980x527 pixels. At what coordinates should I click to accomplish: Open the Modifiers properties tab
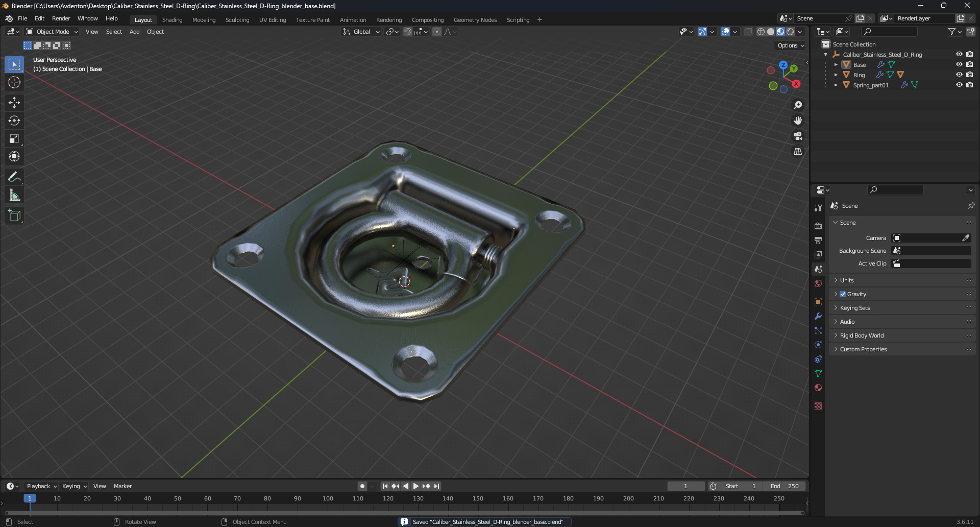(x=818, y=316)
